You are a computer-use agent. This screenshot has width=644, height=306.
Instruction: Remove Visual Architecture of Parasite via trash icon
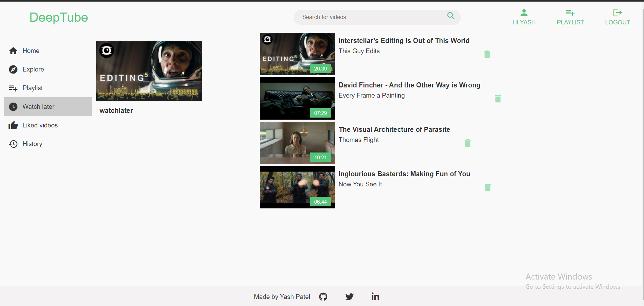coord(468,143)
